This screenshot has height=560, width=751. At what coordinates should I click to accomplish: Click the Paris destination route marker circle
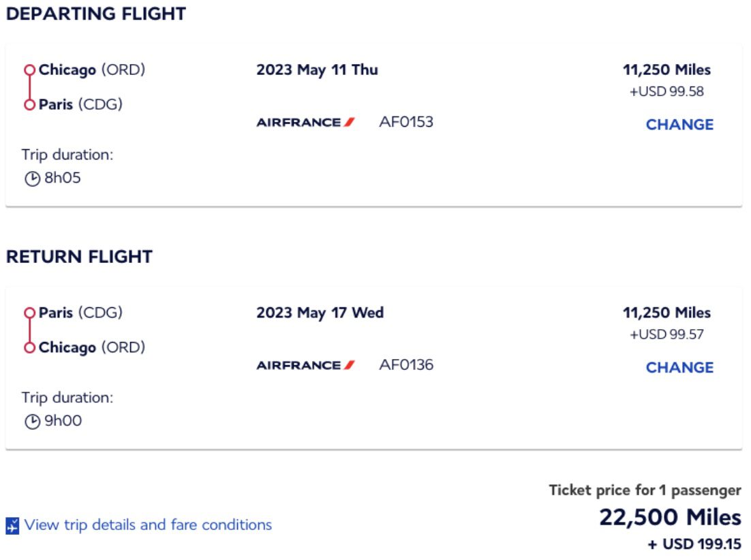(30, 104)
